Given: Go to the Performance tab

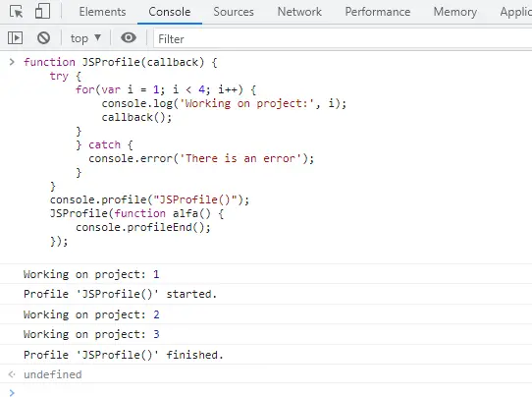Looking at the screenshot, I should (x=378, y=12).
